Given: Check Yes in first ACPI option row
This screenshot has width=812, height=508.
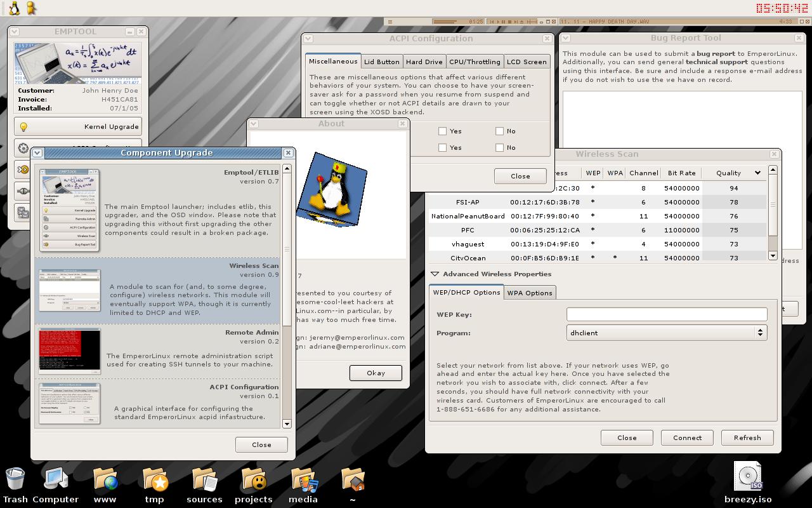Looking at the screenshot, I should click(442, 131).
